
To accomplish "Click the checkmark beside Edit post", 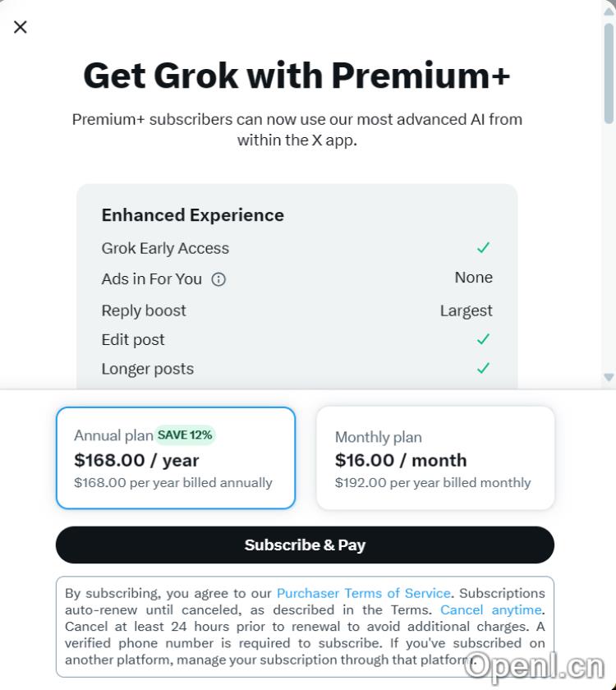I will tap(483, 338).
